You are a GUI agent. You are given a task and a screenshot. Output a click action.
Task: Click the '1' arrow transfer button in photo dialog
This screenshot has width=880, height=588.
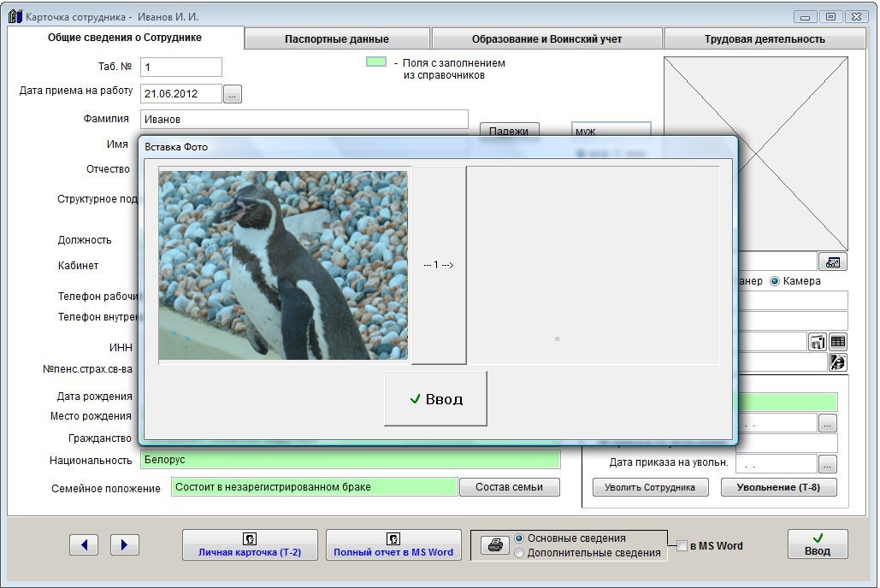point(439,265)
